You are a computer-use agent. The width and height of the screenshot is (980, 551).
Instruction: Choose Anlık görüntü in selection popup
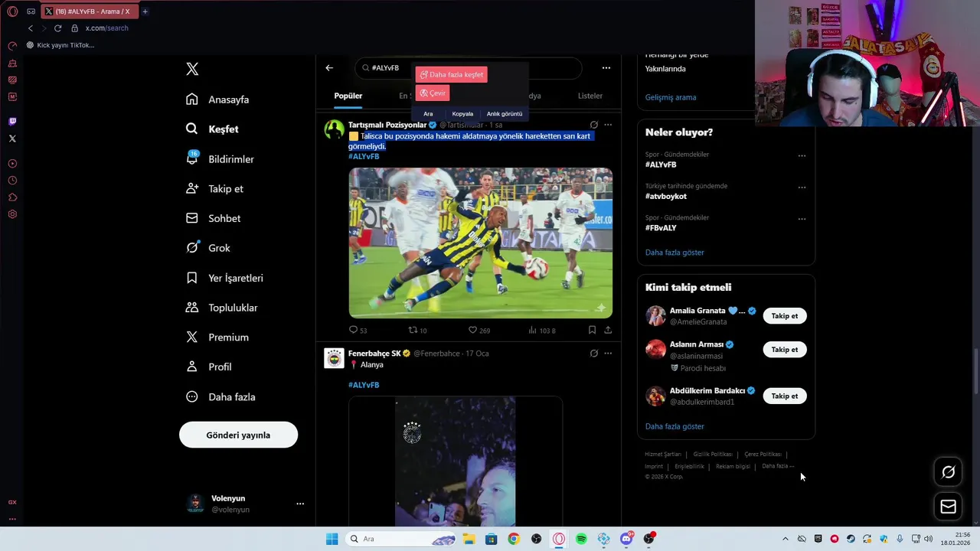click(x=505, y=114)
